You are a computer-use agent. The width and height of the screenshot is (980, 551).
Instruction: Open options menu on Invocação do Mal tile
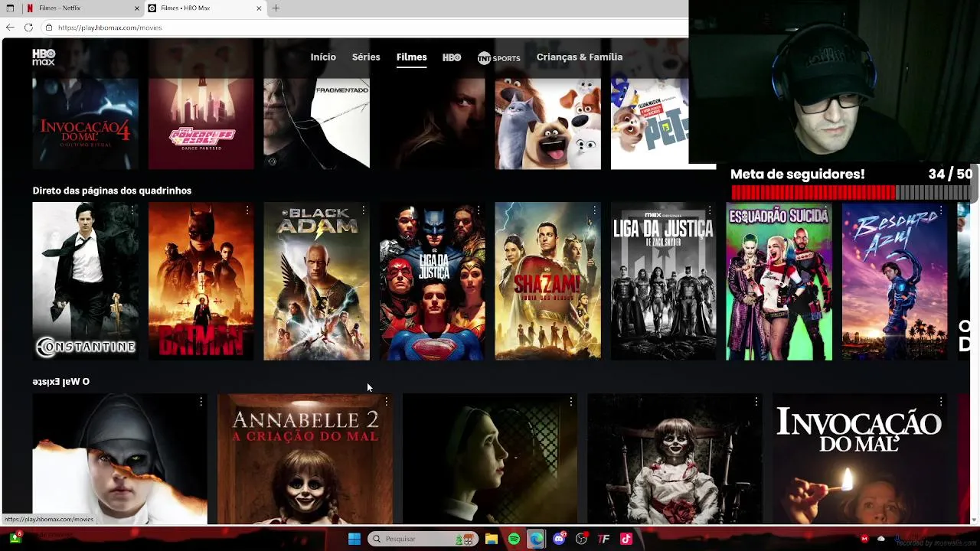[941, 402]
